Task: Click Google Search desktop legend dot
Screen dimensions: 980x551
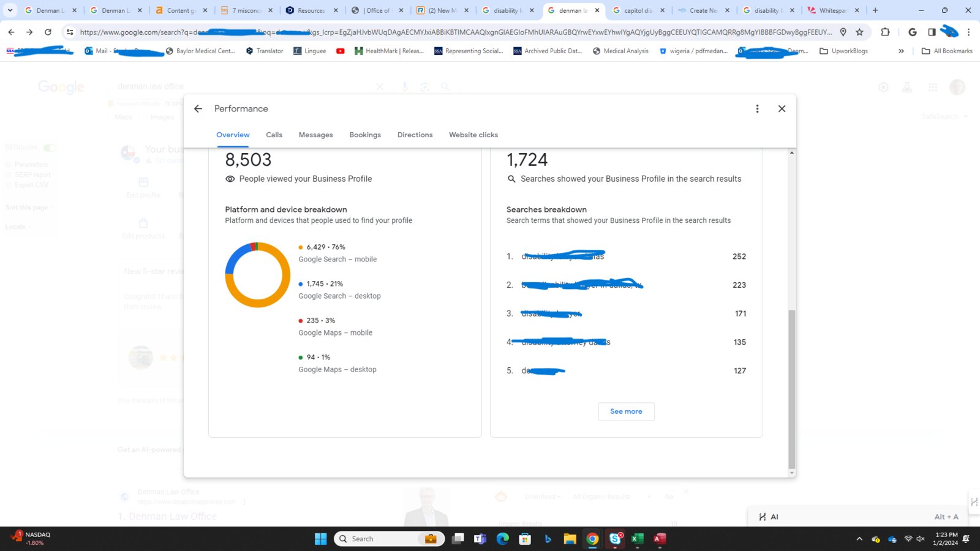Action: tap(301, 284)
